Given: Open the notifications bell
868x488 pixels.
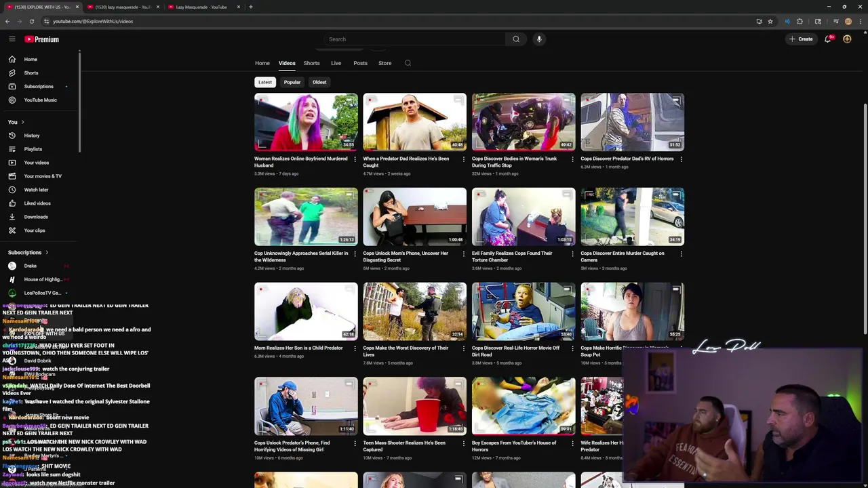Looking at the screenshot, I should [828, 39].
